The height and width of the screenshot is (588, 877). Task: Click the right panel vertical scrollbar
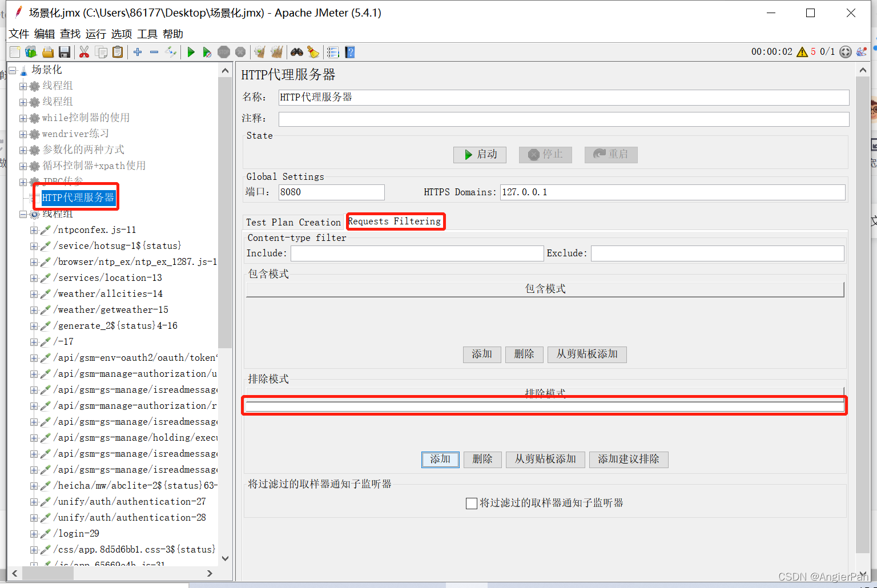pos(862,315)
